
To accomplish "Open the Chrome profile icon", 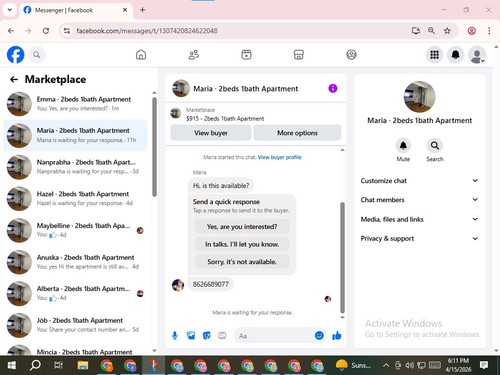I will pyautogui.click(x=471, y=31).
